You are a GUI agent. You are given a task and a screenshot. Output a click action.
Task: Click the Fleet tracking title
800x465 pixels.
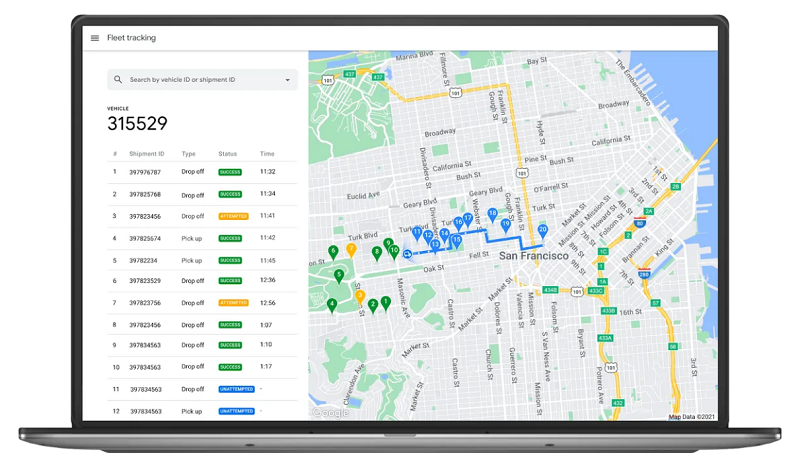click(132, 38)
